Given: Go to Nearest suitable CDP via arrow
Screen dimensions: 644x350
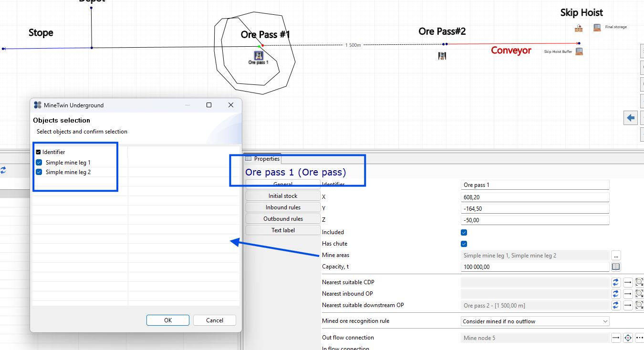Looking at the screenshot, I should click(x=628, y=282).
